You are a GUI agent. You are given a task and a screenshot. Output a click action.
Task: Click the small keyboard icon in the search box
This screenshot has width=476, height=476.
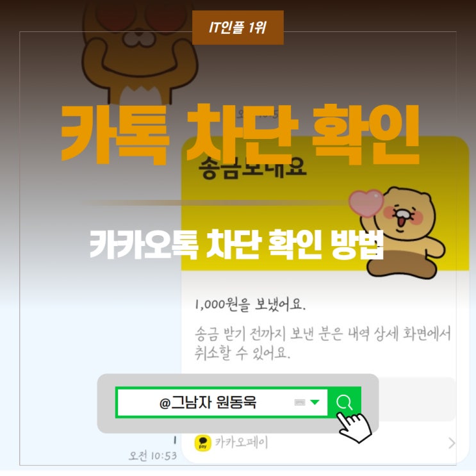coord(300,402)
